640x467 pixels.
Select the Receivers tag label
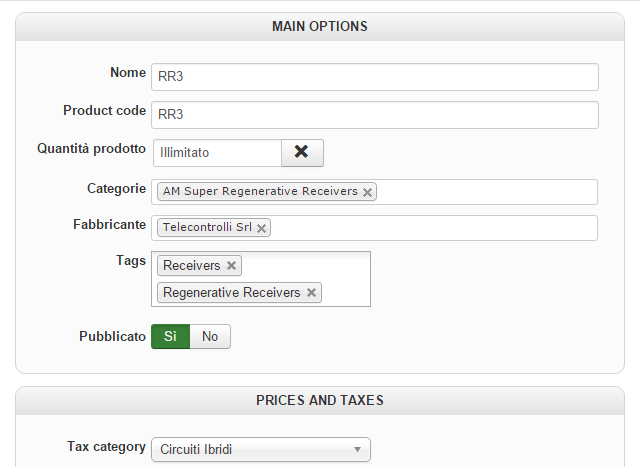[x=192, y=266]
